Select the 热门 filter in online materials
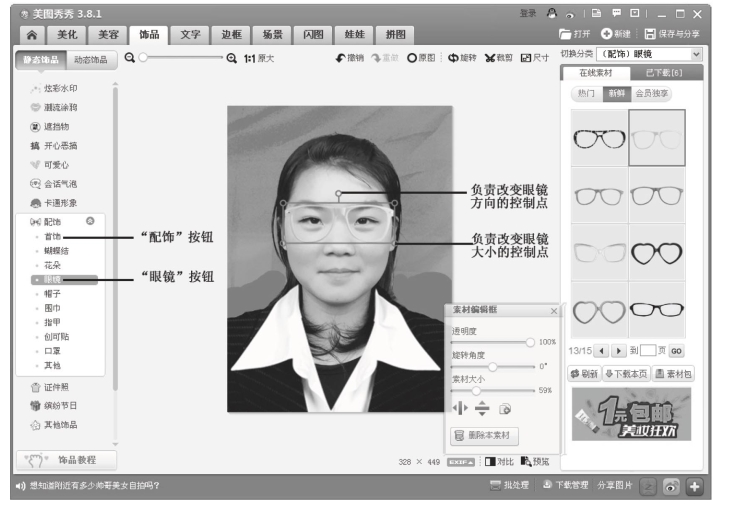The width and height of the screenshot is (730, 509). [586, 93]
